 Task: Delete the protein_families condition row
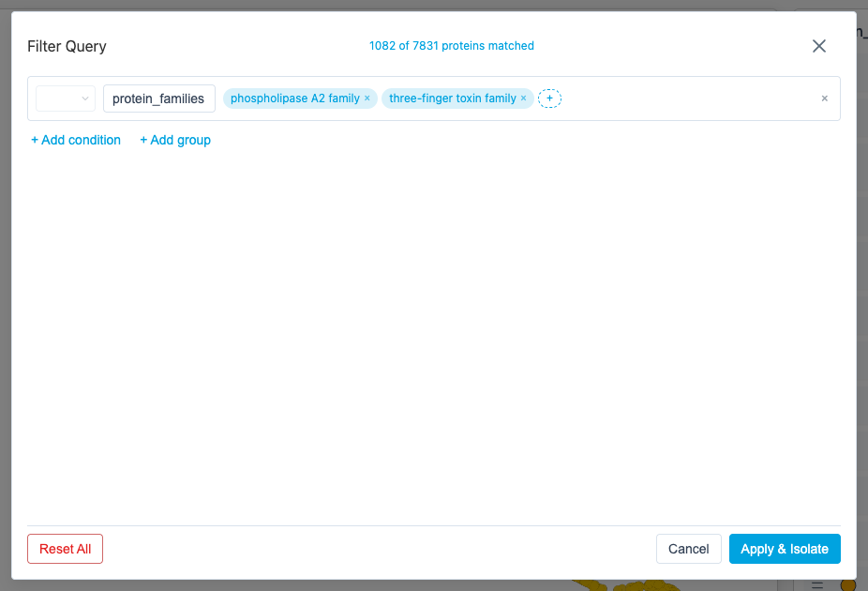(824, 98)
